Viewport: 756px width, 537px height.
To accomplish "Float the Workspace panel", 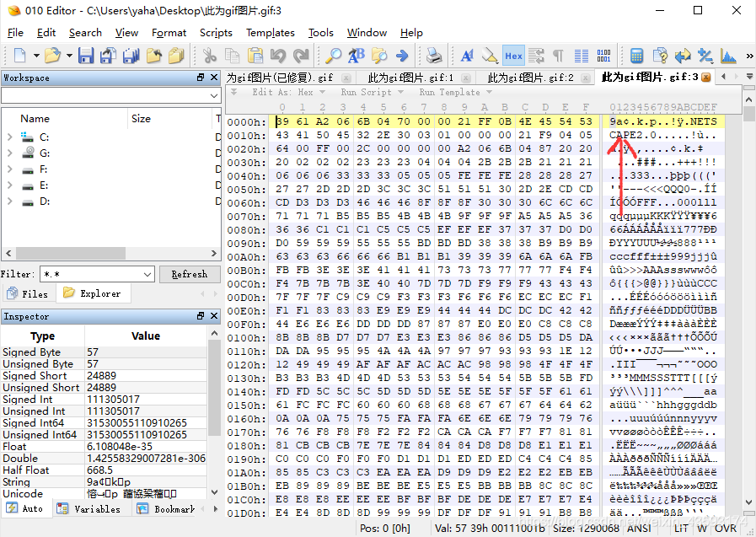I will [x=201, y=78].
